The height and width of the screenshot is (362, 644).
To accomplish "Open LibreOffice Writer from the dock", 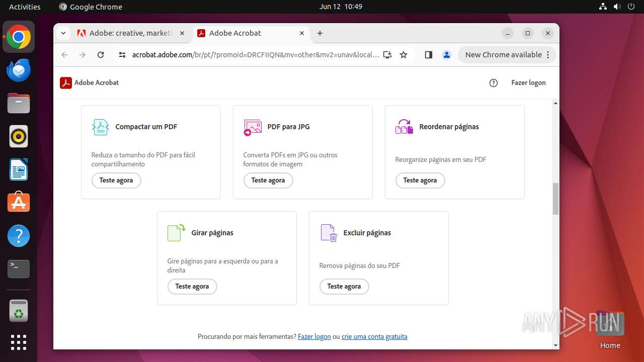I will tap(19, 169).
